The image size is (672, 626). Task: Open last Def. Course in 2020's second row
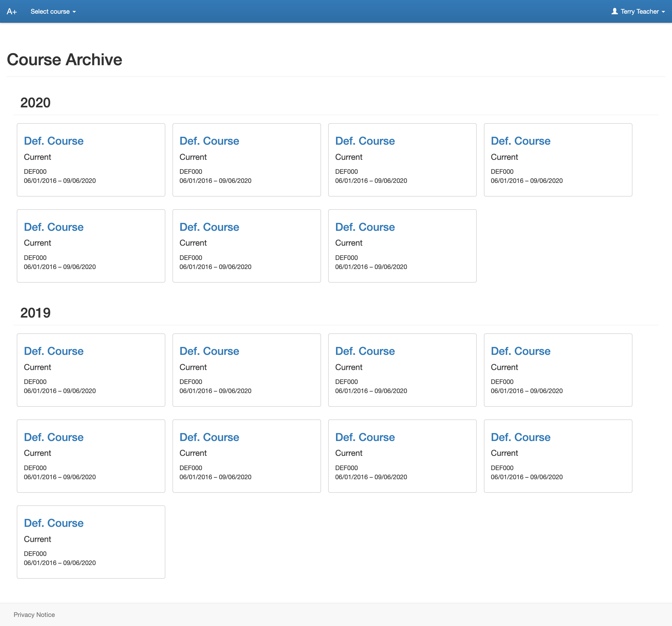tap(365, 227)
